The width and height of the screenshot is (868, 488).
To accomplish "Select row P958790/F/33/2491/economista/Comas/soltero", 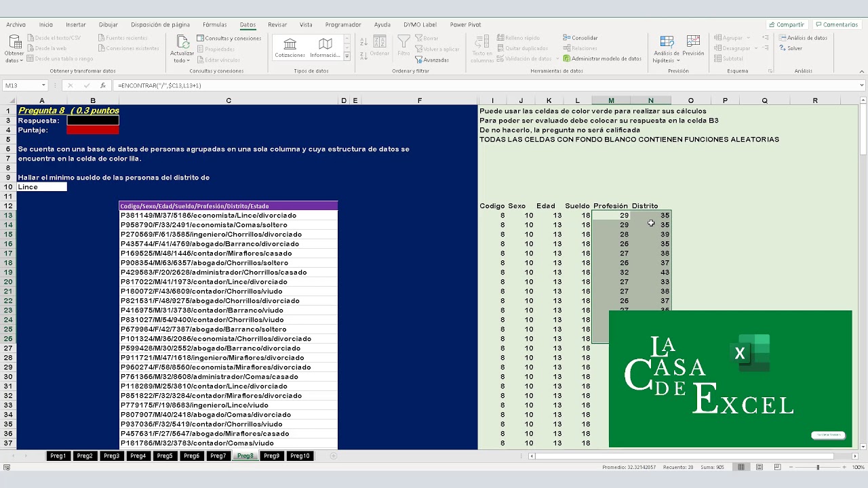I will (229, 225).
